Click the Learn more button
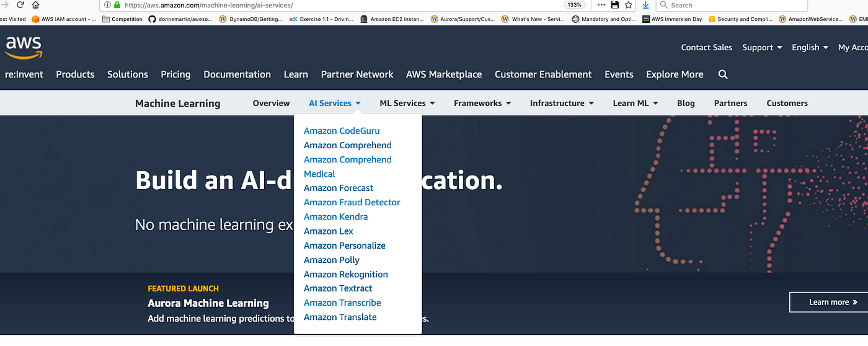This screenshot has width=868, height=346. tap(828, 302)
